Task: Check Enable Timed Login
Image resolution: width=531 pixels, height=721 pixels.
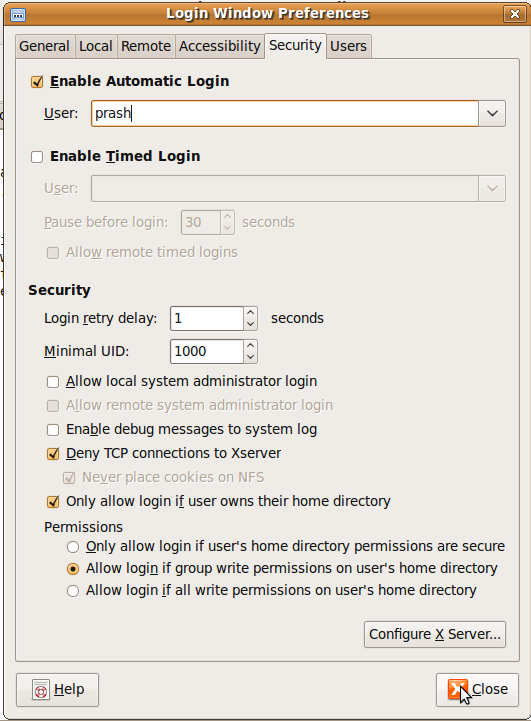Action: pyautogui.click(x=37, y=157)
